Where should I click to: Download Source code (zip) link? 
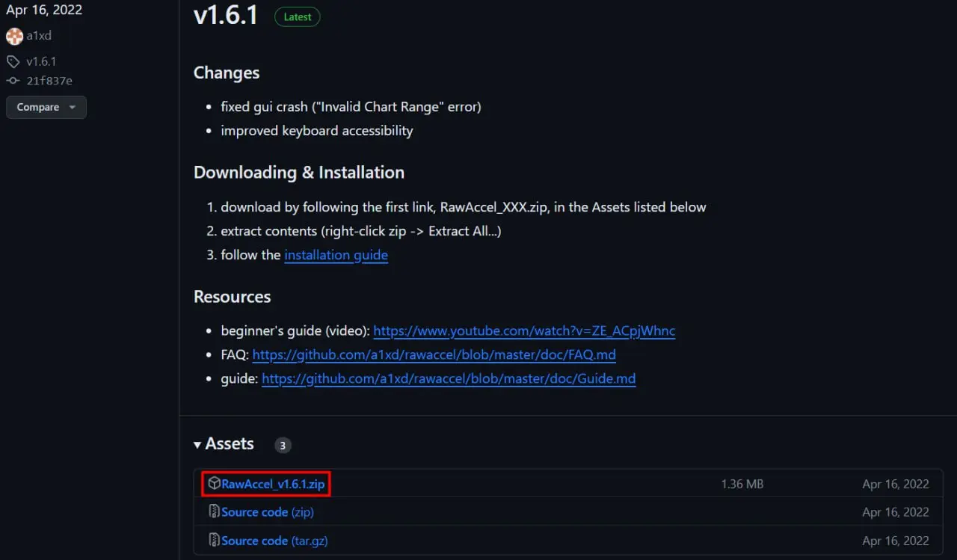tap(268, 512)
